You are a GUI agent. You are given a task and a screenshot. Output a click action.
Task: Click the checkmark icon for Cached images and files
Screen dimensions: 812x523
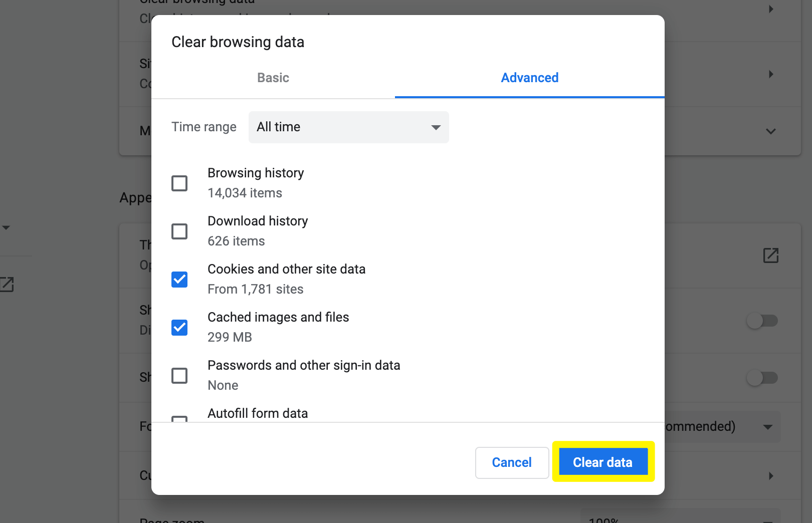[179, 328]
